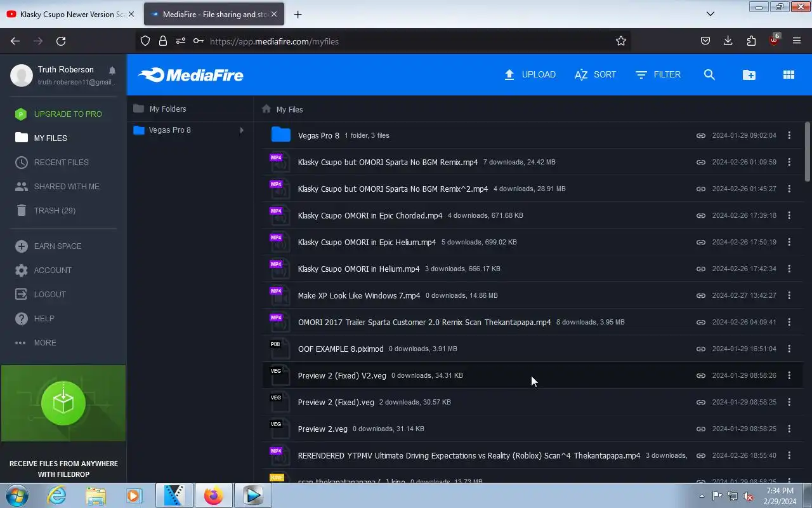Click the FileDrop green box icon
The image size is (812, 508).
click(63, 403)
